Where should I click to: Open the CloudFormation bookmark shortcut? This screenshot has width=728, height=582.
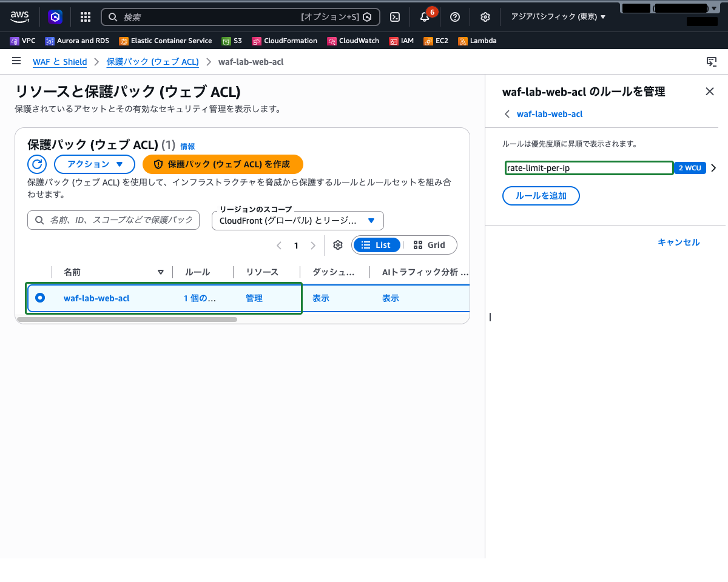285,41
